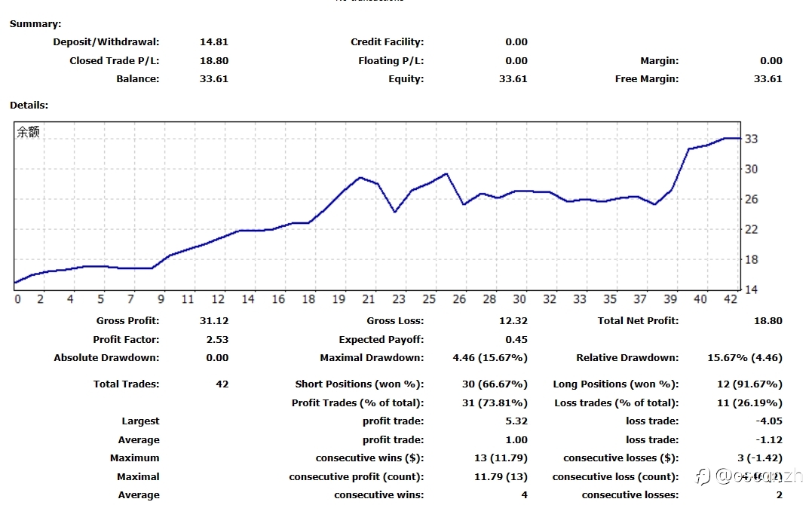Click the Deposit/Withdrawal label
Viewport: 812px width, 505px height.
(x=106, y=42)
